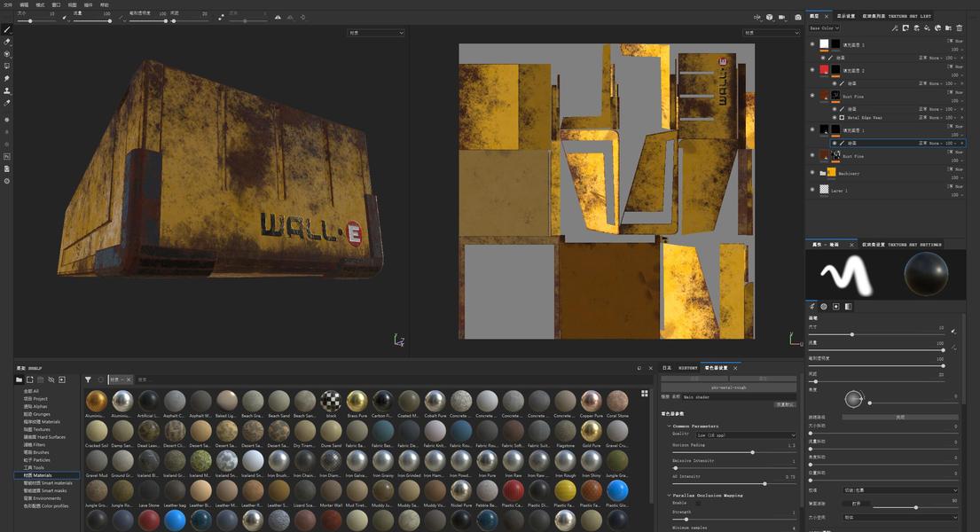The height and width of the screenshot is (532, 980).
Task: Toggle visibility of second Rust Fine layer
Action: click(x=812, y=156)
